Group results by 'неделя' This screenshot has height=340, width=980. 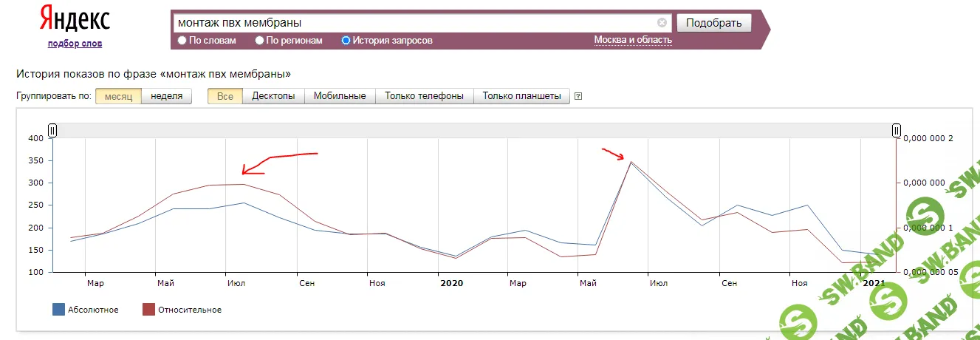[166, 96]
